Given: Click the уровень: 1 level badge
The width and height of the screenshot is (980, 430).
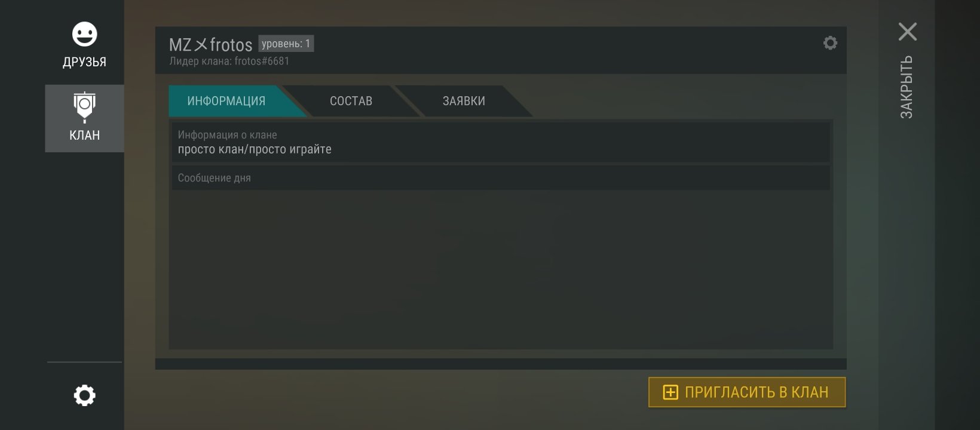Looking at the screenshot, I should 286,44.
